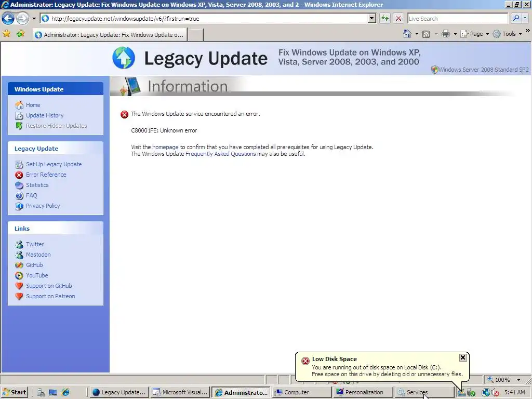Show more toolbar commands via double chevron
The height and width of the screenshot is (399, 532).
pos(528,31)
